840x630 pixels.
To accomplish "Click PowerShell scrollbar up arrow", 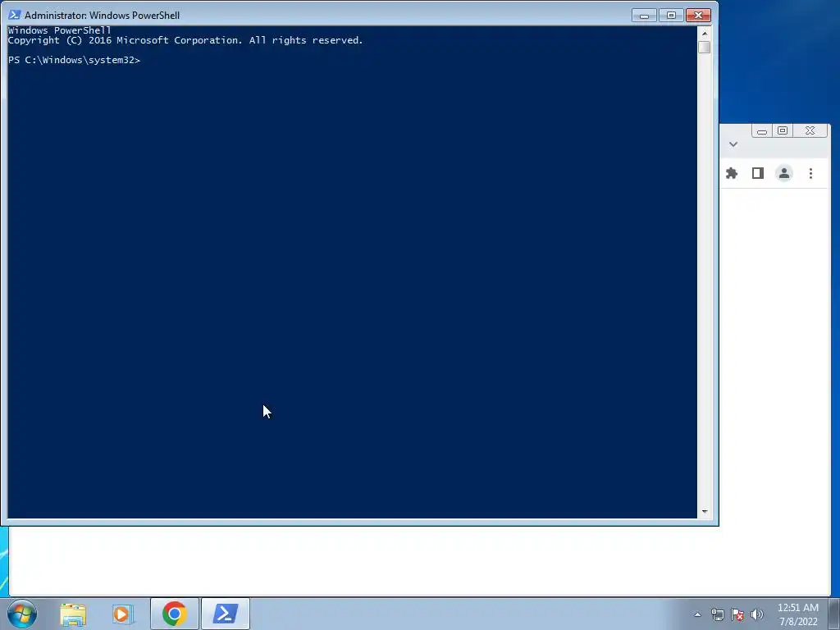I will 705,33.
